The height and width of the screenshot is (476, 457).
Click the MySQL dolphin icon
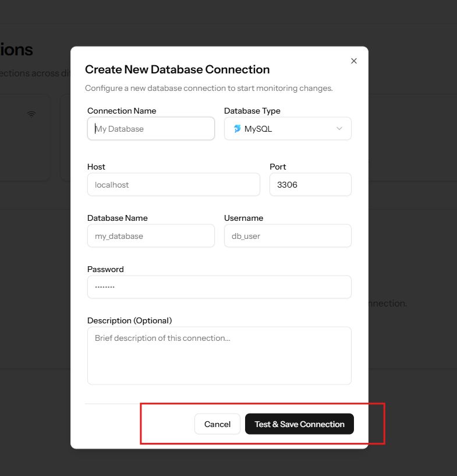click(x=237, y=129)
